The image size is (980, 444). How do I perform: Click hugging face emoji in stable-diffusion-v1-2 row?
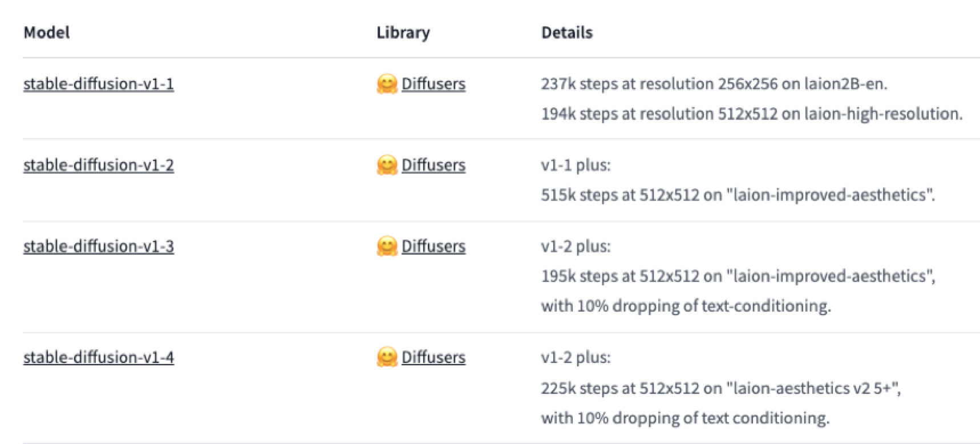click(387, 165)
